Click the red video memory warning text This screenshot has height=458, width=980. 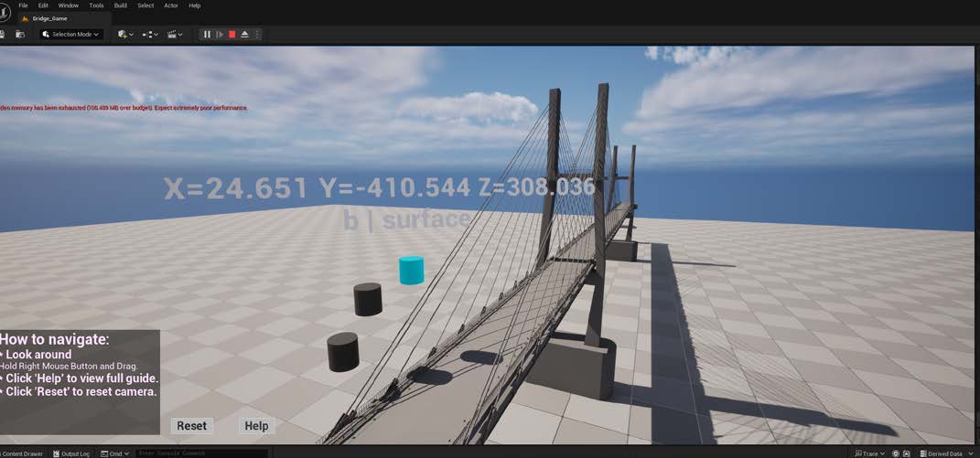click(x=124, y=108)
